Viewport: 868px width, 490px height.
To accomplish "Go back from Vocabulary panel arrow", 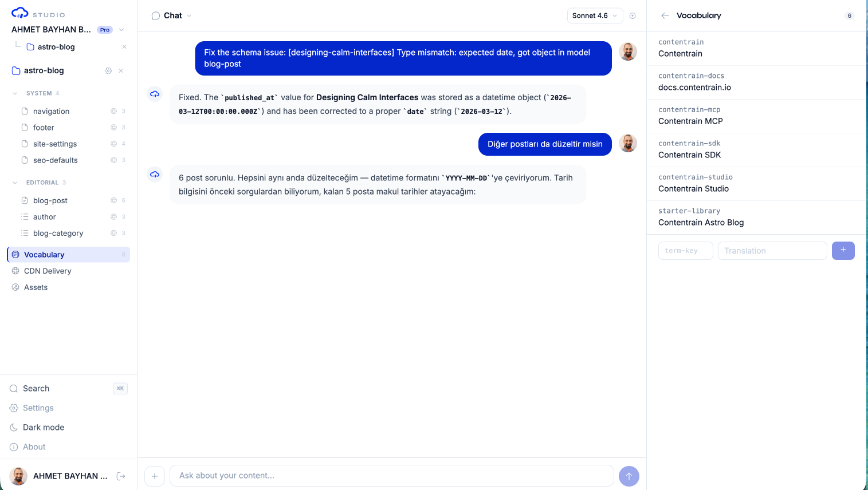I will click(665, 15).
